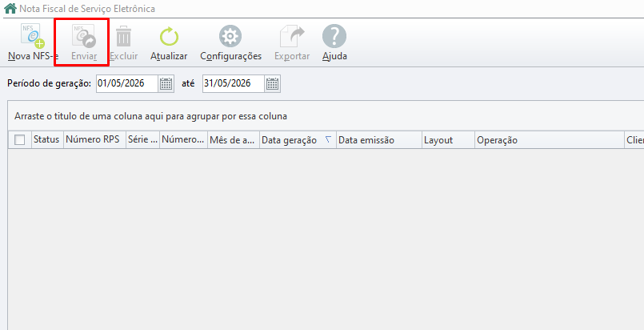
Task: Click the Enviar NFS-e icon
Action: click(x=84, y=36)
